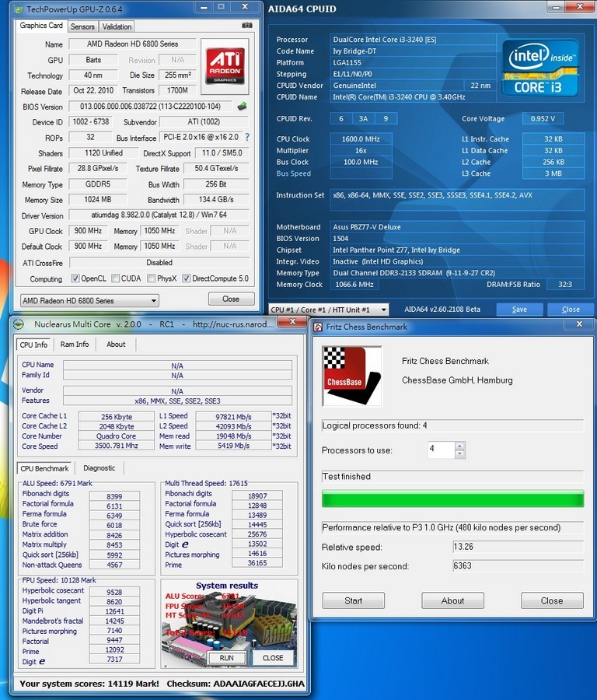Minimize the GPU-Z window
This screenshot has width=597, height=700.
[204, 8]
